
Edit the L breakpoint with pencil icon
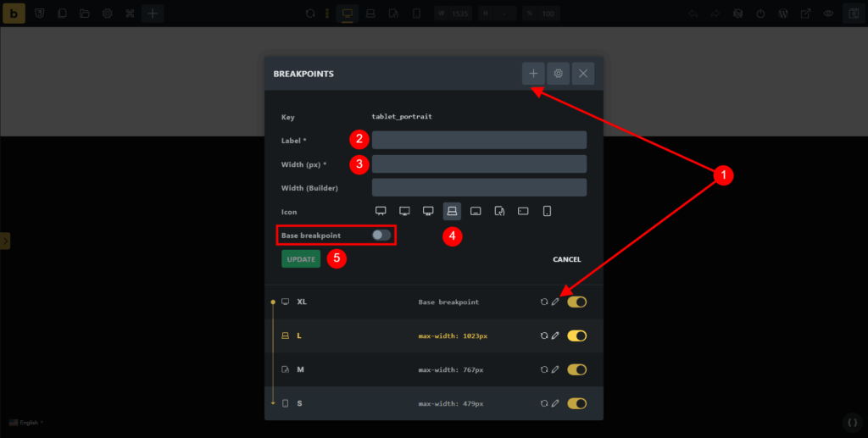[x=555, y=335]
